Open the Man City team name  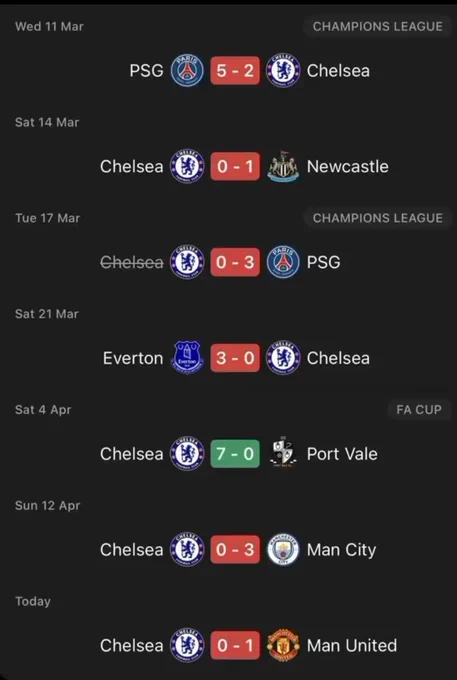(341, 550)
